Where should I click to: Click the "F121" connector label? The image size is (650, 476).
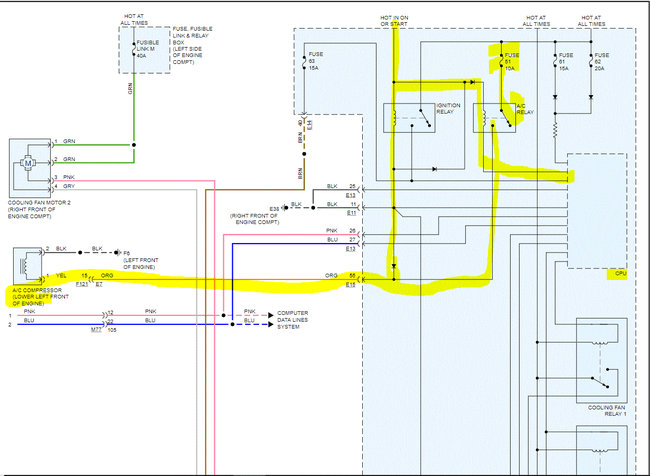[82, 284]
